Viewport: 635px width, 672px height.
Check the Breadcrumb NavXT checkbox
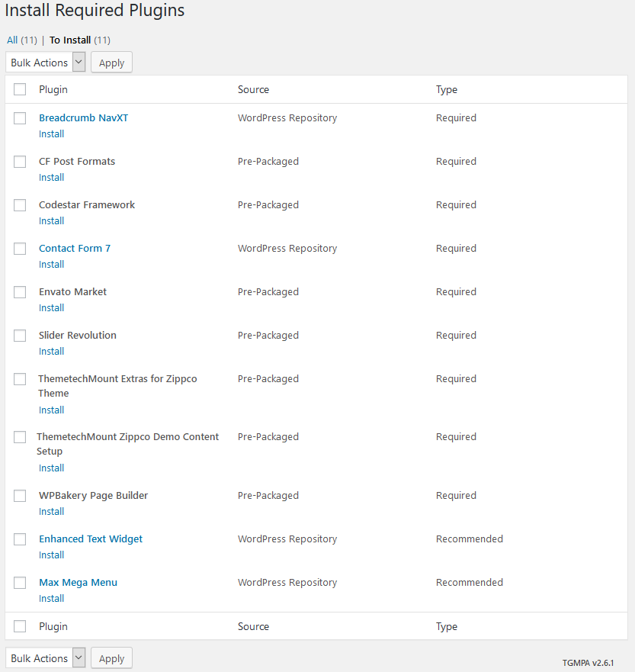(20, 118)
